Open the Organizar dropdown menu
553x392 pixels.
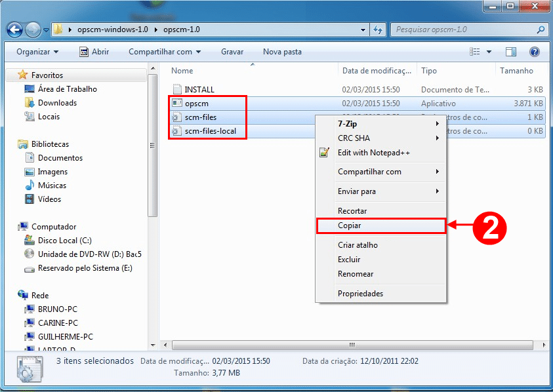pyautogui.click(x=37, y=52)
